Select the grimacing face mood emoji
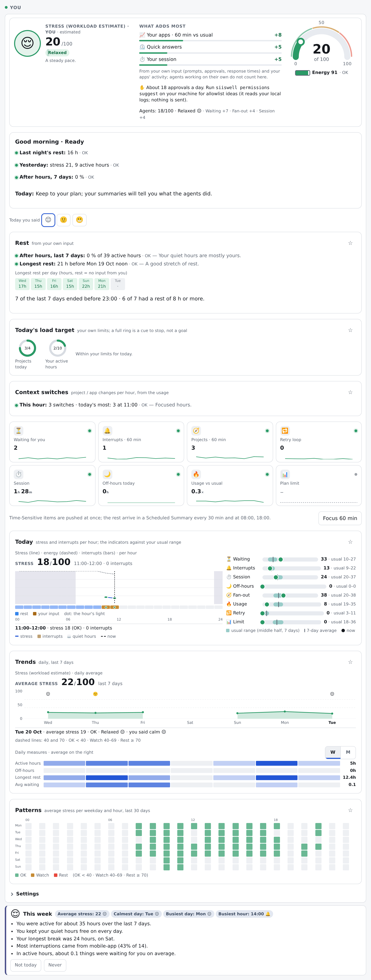The image size is (371, 980). (79, 220)
